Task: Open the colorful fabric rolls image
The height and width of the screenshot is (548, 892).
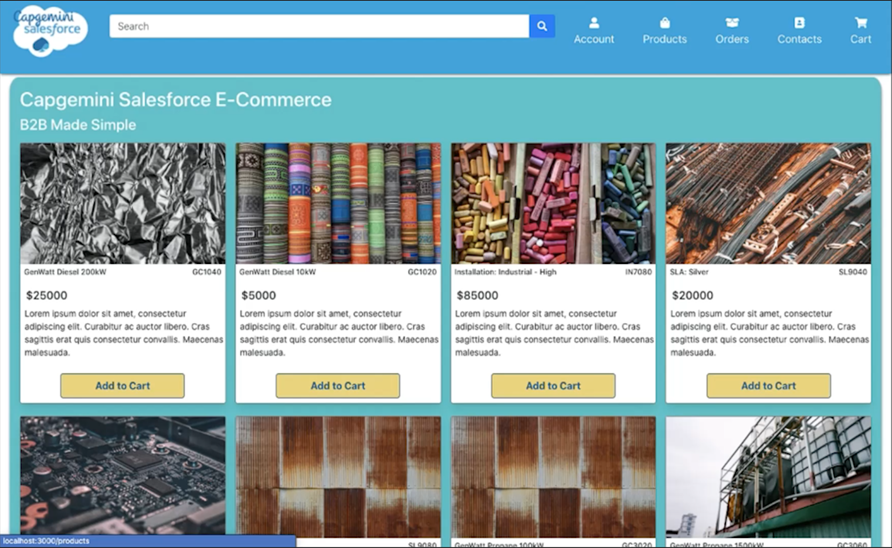Action: 338,204
